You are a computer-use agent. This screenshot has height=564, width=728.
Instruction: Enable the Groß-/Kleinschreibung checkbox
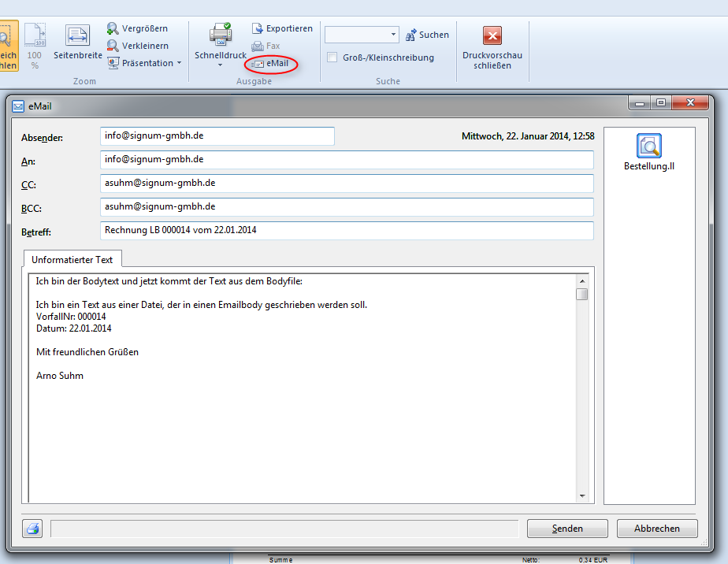click(x=332, y=58)
